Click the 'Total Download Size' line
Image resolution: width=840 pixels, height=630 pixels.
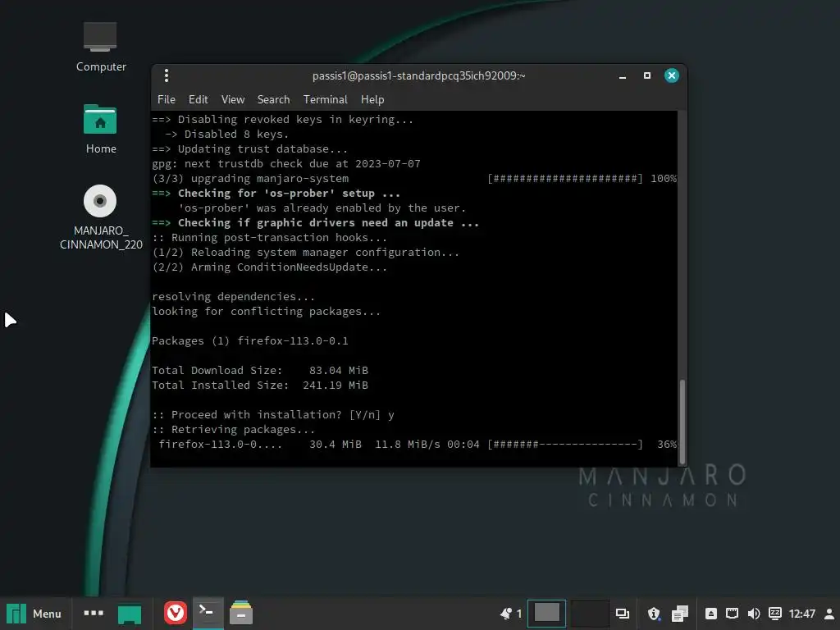(x=260, y=370)
